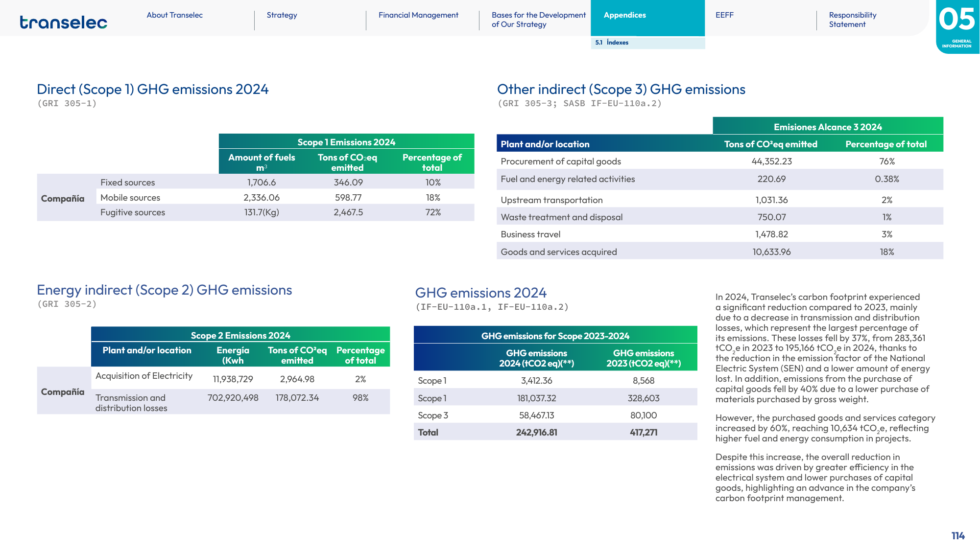Click the value 1,706.6 fuel amount

tap(262, 182)
